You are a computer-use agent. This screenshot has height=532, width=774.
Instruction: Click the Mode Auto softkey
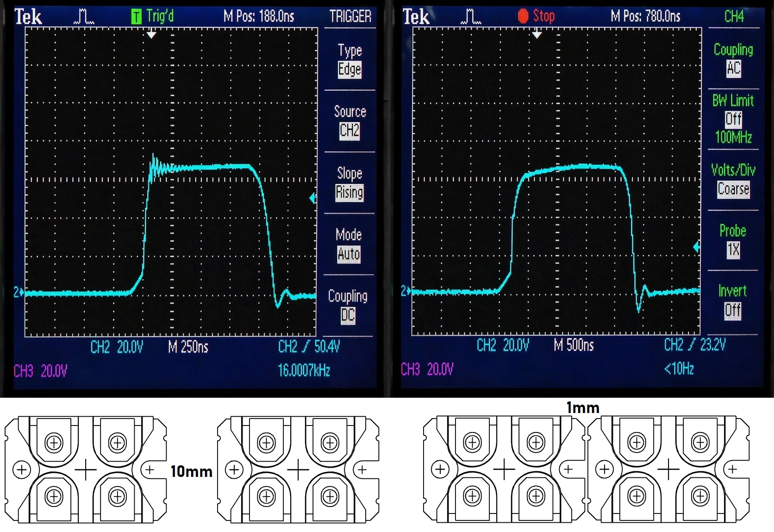[x=349, y=244]
